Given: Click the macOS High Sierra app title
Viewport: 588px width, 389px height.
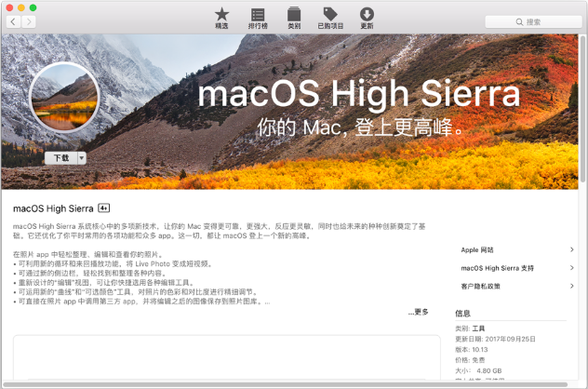Looking at the screenshot, I should click(x=53, y=208).
